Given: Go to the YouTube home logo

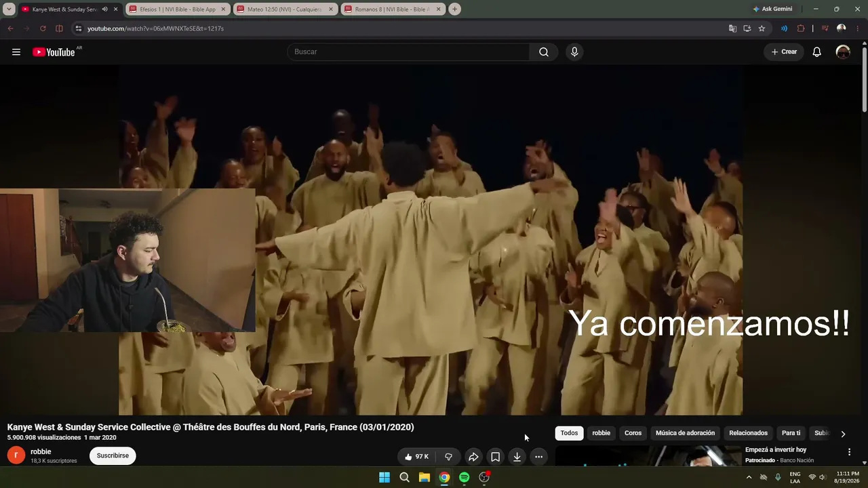Looking at the screenshot, I should [x=54, y=52].
